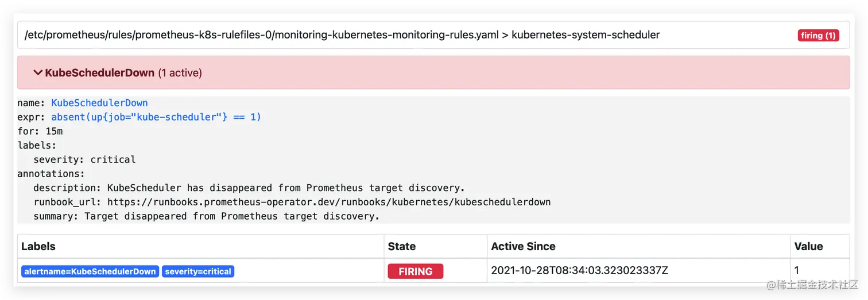
Task: Click the Active Since timestamp 2021-10-28T08:34:03
Action: tap(580, 270)
